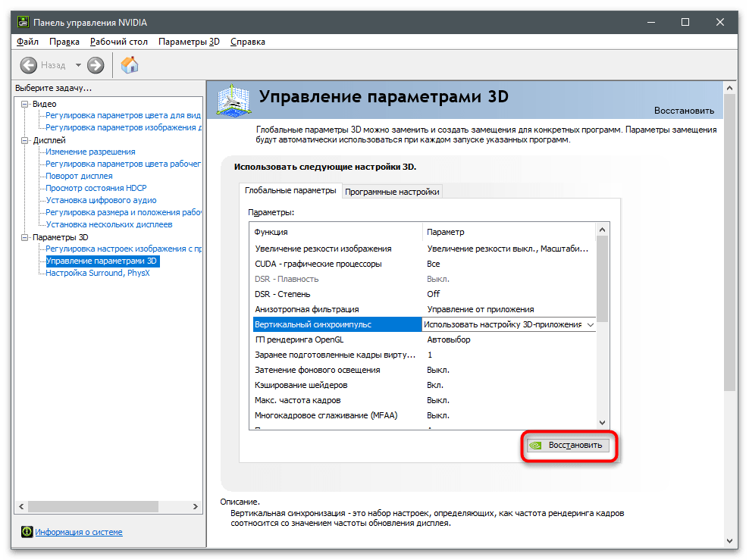Select Затенение фонового освещения row
749x560 pixels.
[x=423, y=370]
